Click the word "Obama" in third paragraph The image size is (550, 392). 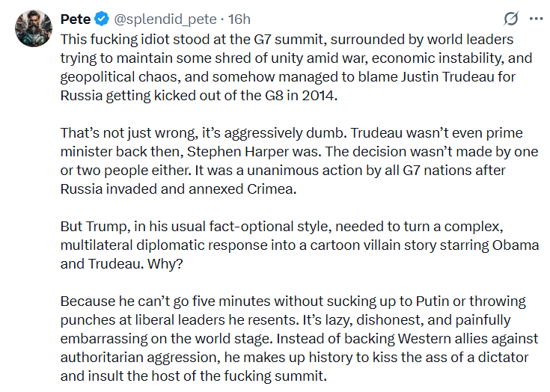click(516, 245)
